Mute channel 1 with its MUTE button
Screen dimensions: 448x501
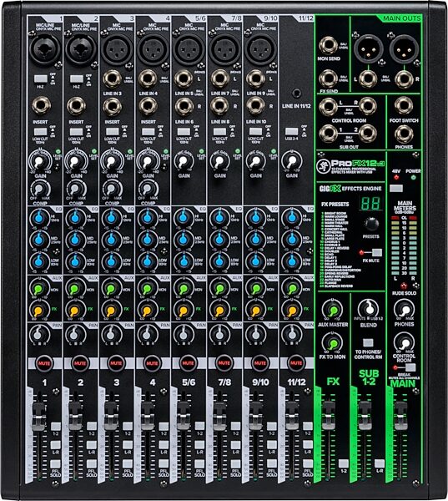(43, 363)
